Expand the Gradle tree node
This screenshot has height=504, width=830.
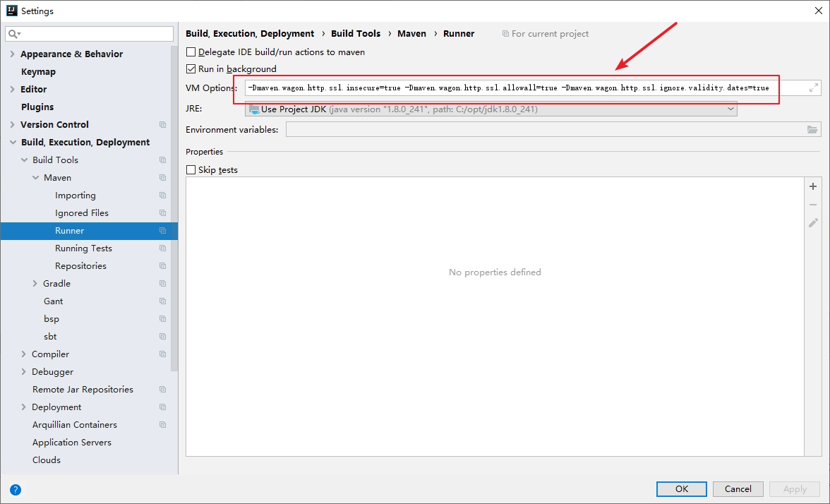[x=35, y=284]
